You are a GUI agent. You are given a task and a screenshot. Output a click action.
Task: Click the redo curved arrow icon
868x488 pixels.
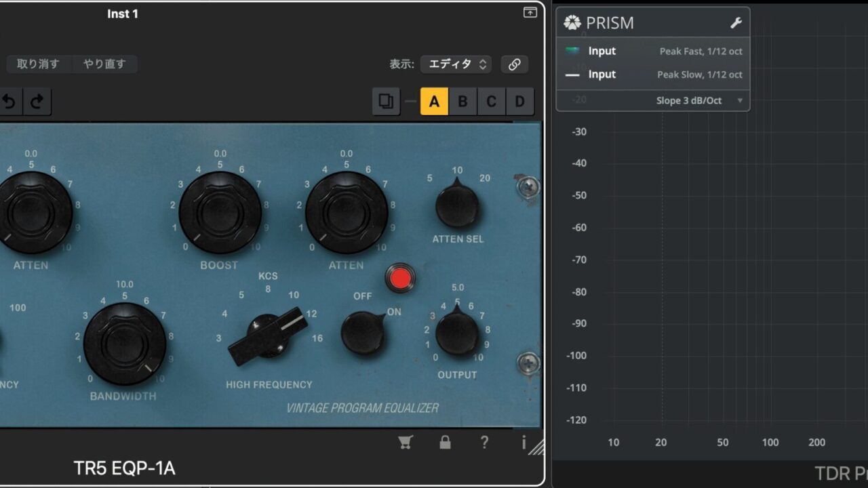click(37, 102)
